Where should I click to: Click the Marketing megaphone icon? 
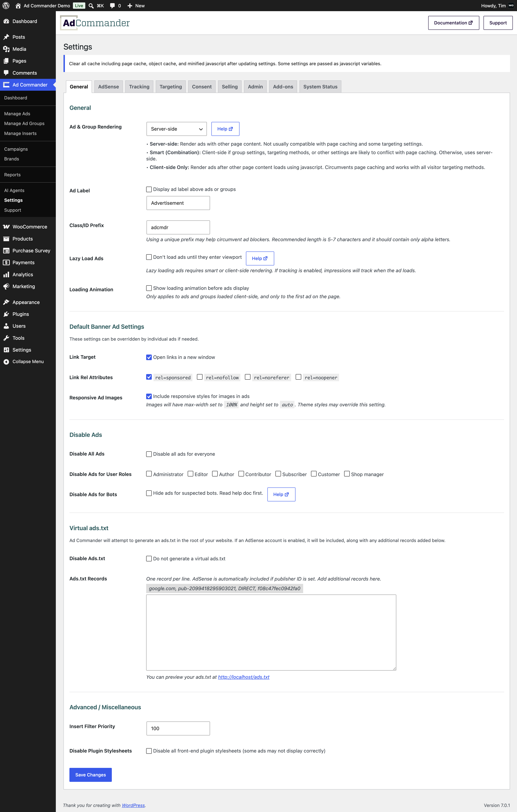coord(6,286)
